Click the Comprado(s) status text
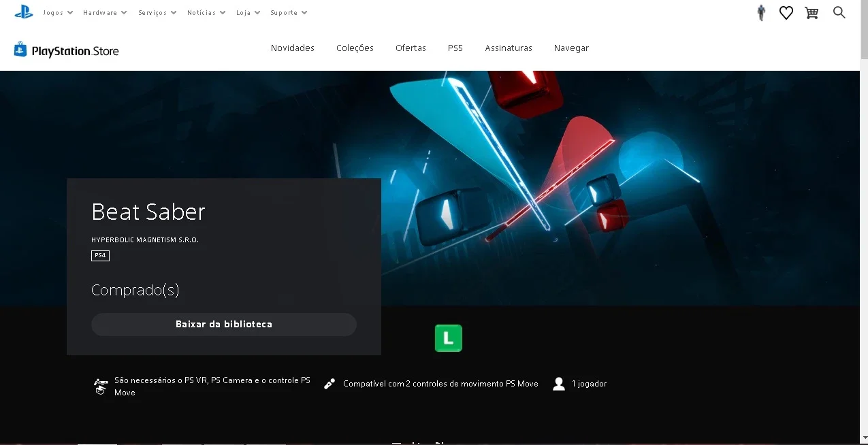 point(135,291)
